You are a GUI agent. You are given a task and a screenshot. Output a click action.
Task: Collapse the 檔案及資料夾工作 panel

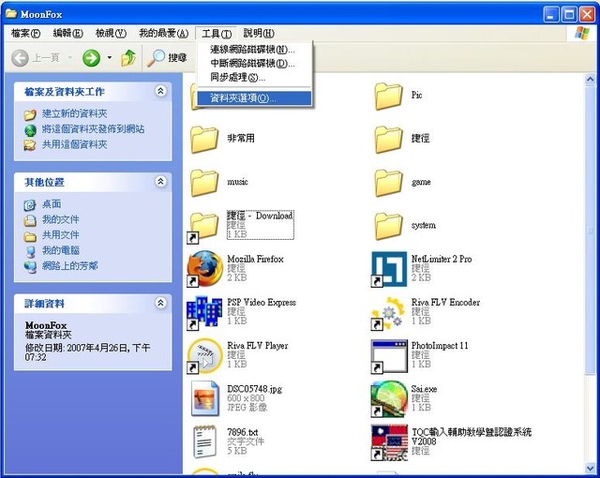pos(161,91)
